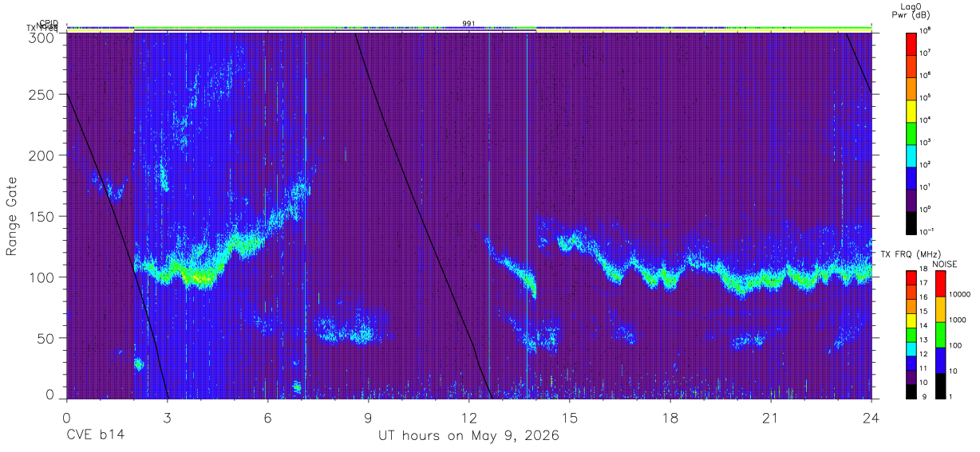
Task: Click the 'NOISE' colorbar title
Action: [x=945, y=263]
